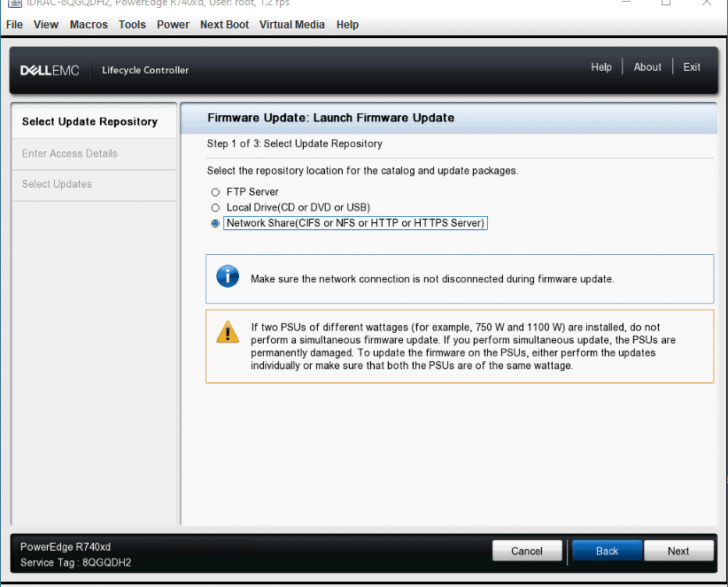Click the iDRAC window icon in title bar
The image size is (728, 587).
(x=15, y=3)
